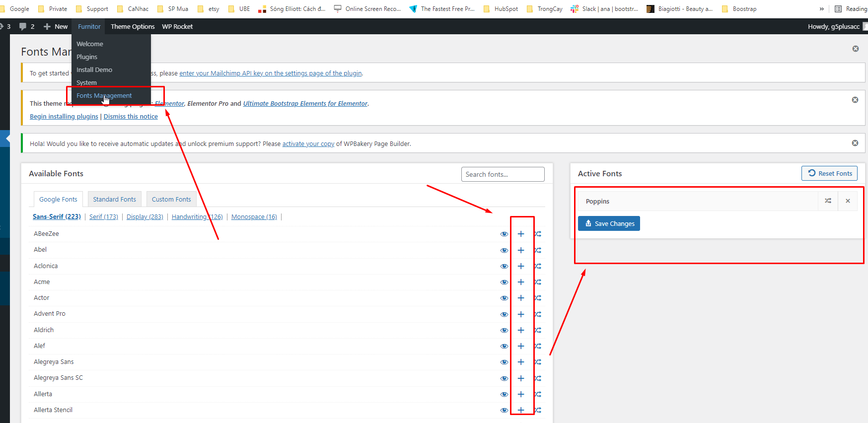Switch to the Standard Fonts tab
868x423 pixels.
pyautogui.click(x=115, y=199)
